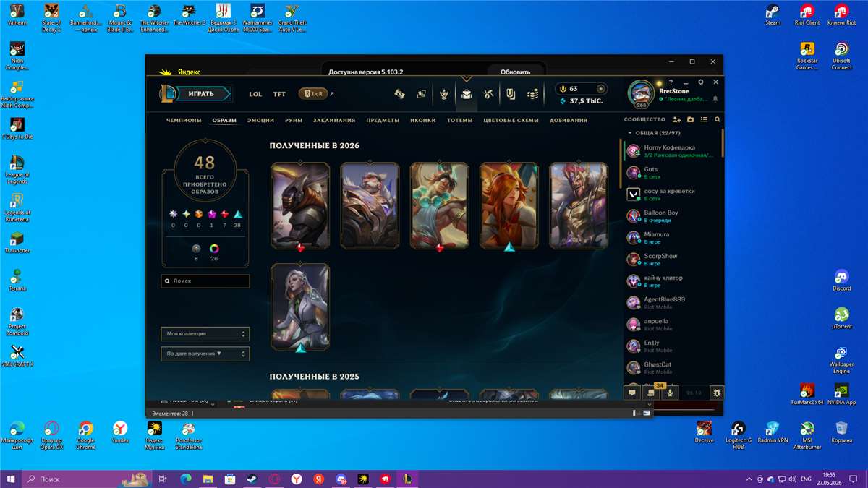Image resolution: width=868 pixels, height=488 pixels.
Task: Switch input language ENG in the tray
Action: pos(804,479)
